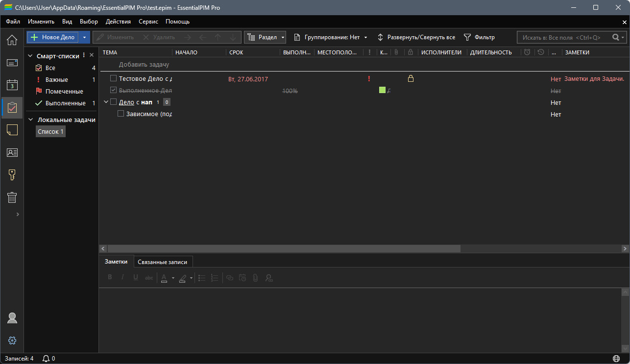
Task: Attach file paperclip in notes toolbar
Action: [255, 278]
